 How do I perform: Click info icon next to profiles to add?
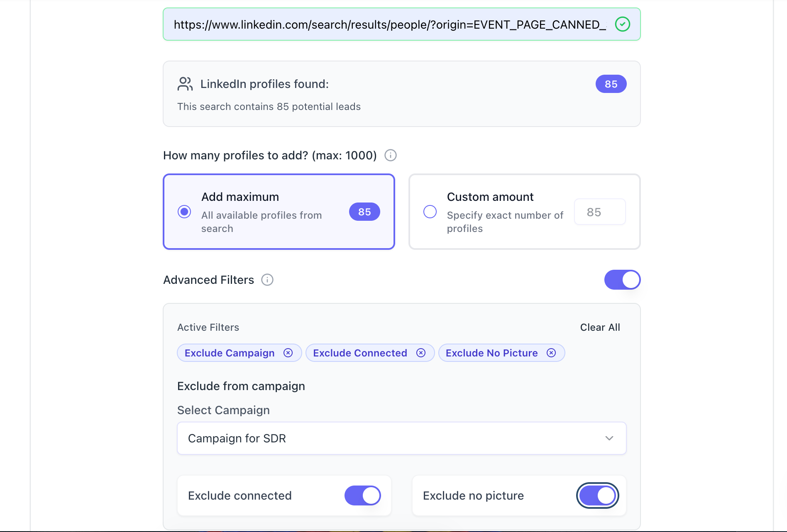(x=390, y=155)
